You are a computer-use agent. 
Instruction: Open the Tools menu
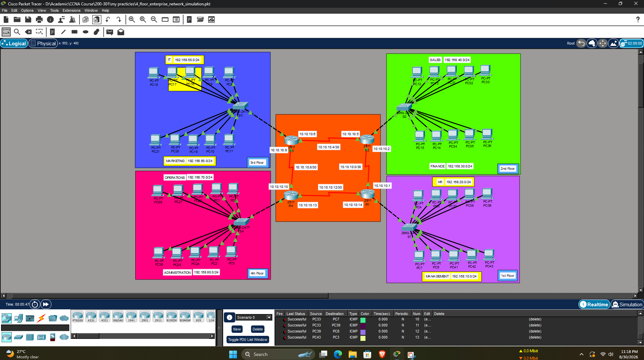tap(54, 10)
